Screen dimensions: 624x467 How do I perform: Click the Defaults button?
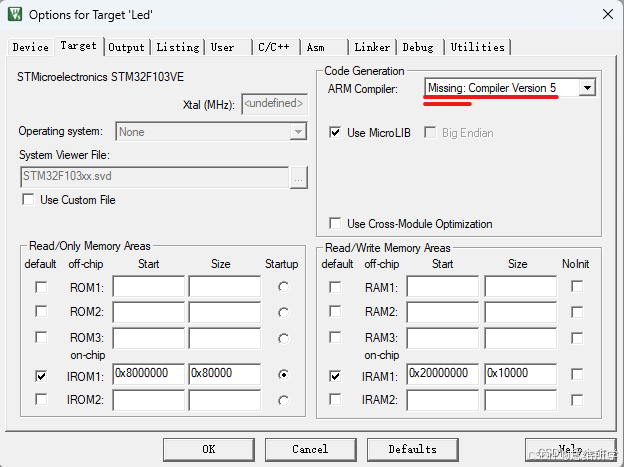pos(413,449)
